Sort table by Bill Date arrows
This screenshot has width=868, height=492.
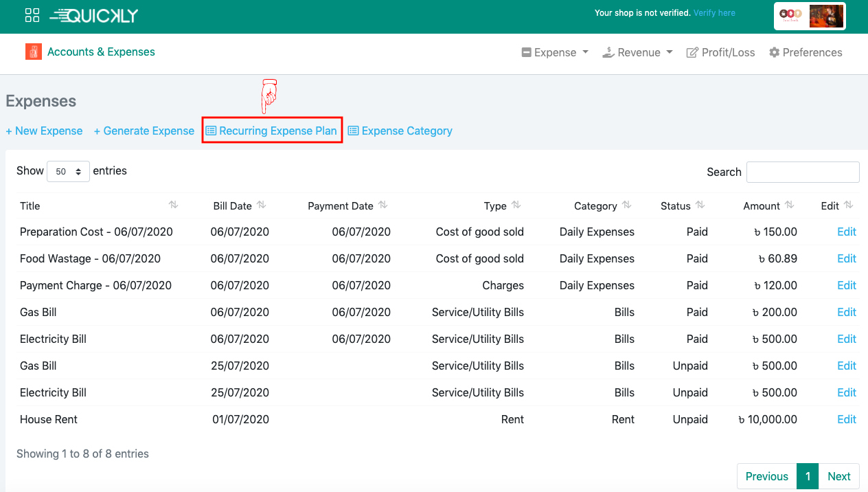[x=261, y=205]
